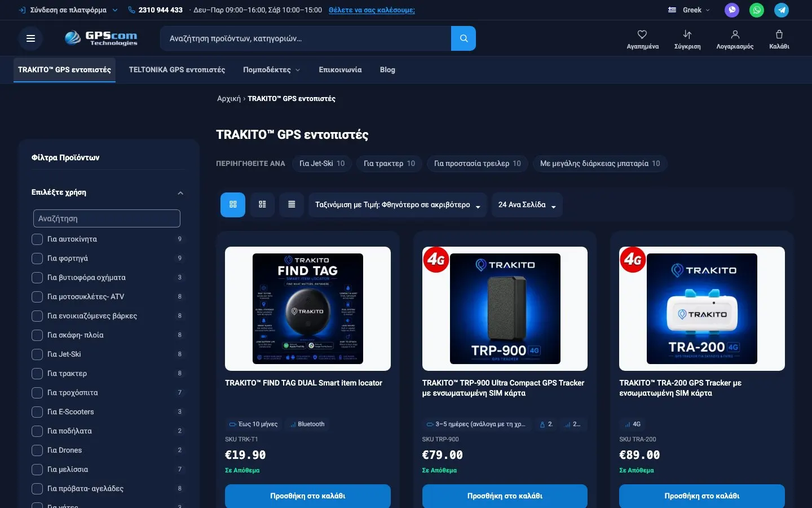Click the green WhatsApp icon
Screen dimensions: 812x508
(x=757, y=10)
